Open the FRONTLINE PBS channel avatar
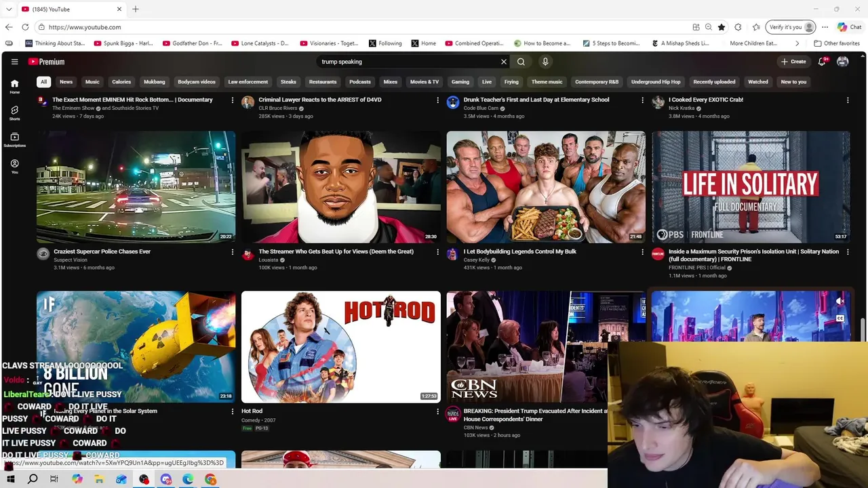Screen dimensions: 868x488 [658, 254]
